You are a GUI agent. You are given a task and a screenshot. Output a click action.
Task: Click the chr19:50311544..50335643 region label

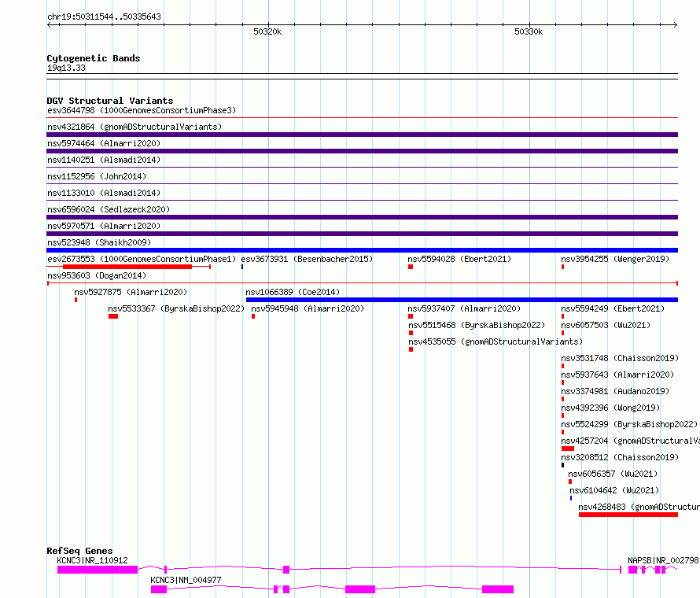coord(105,17)
